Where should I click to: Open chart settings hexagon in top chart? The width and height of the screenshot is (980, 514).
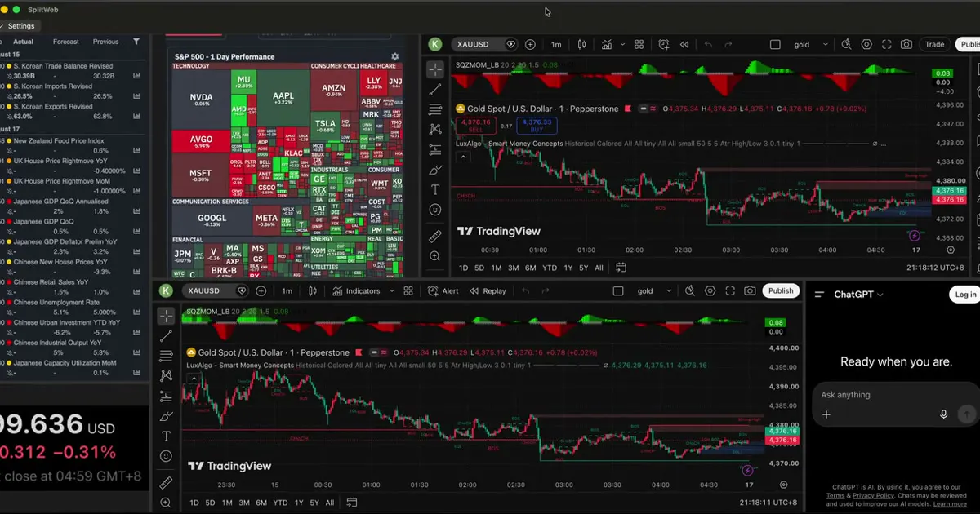[866, 44]
